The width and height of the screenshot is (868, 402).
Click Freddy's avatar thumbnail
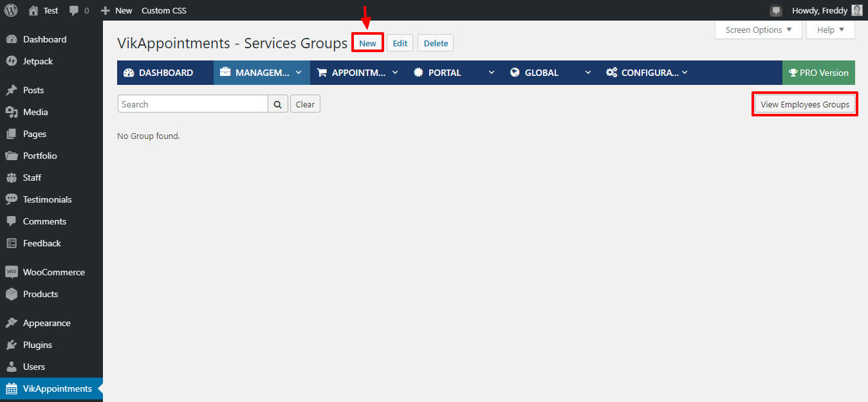click(x=857, y=10)
